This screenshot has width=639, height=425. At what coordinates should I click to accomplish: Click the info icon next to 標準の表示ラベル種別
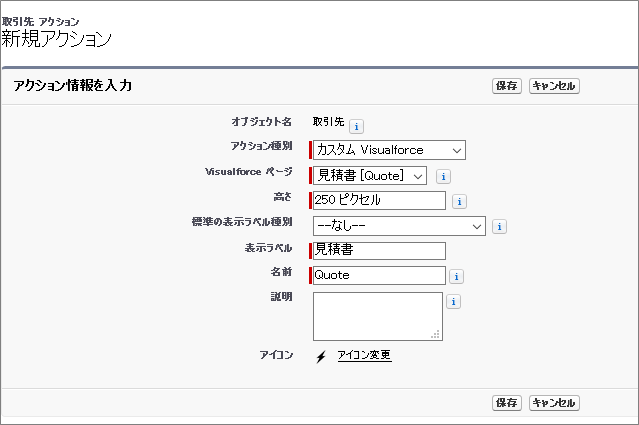(499, 227)
